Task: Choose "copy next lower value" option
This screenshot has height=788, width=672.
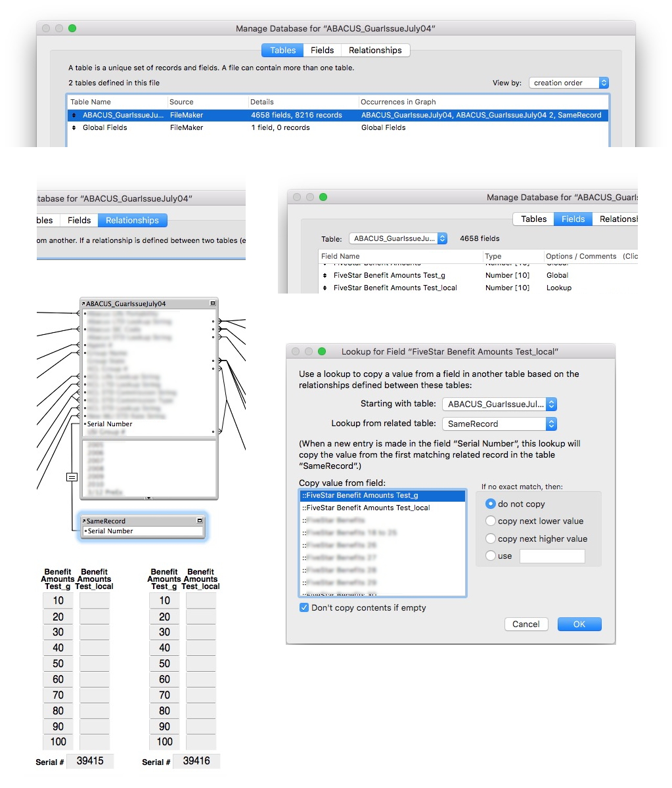Action: click(490, 521)
